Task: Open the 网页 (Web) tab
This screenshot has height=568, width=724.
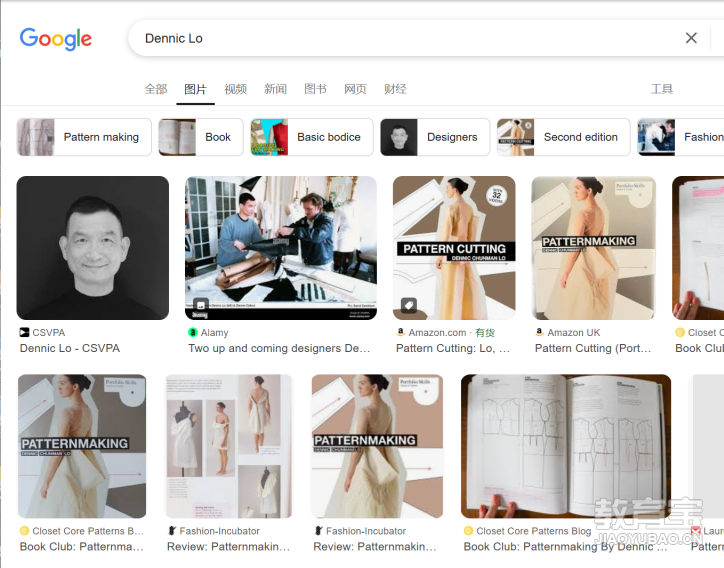Action: click(355, 89)
